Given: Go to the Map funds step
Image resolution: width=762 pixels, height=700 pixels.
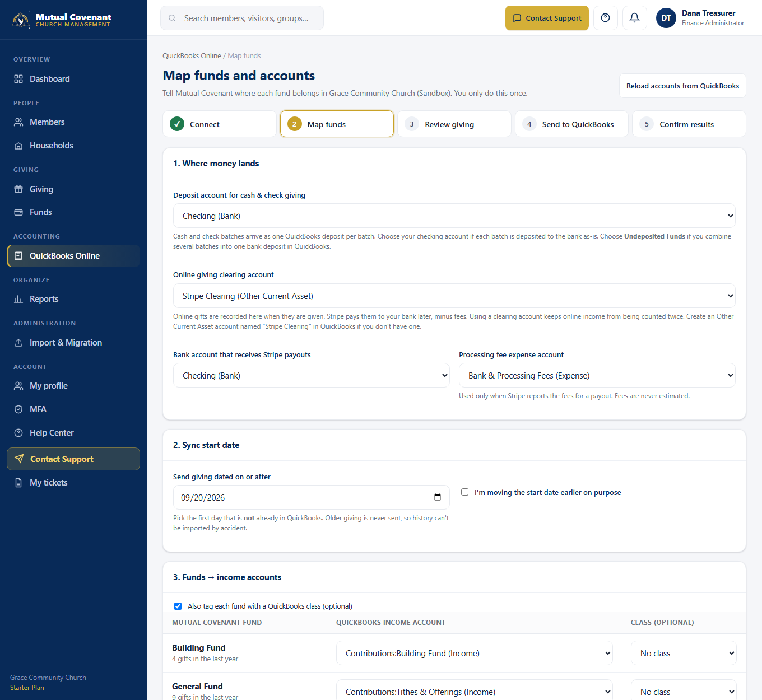Looking at the screenshot, I should click(x=337, y=124).
